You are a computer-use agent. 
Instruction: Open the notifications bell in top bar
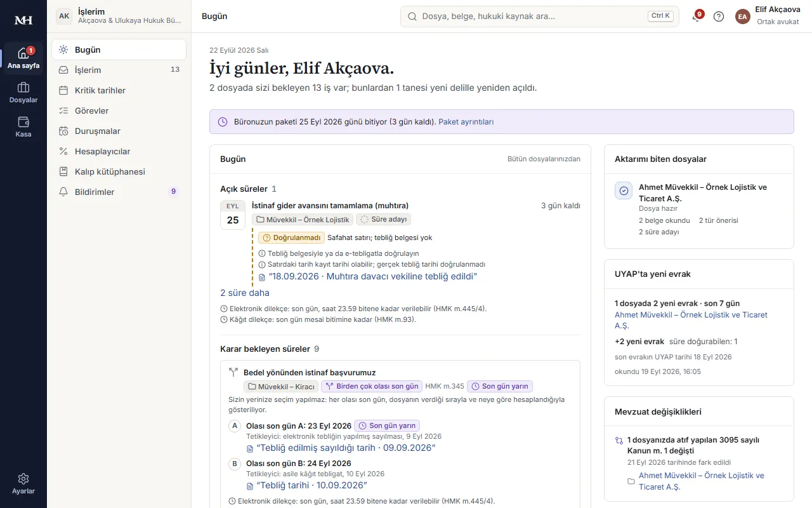click(x=697, y=17)
